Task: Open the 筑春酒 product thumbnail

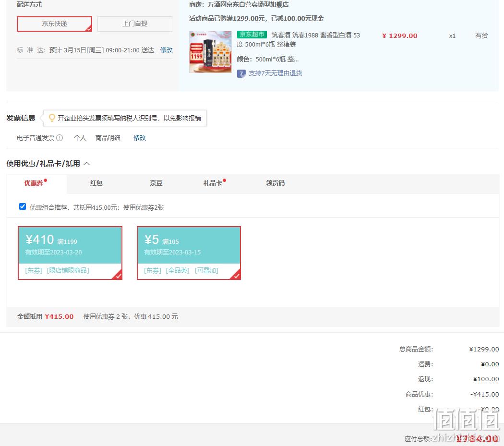Action: (210, 52)
